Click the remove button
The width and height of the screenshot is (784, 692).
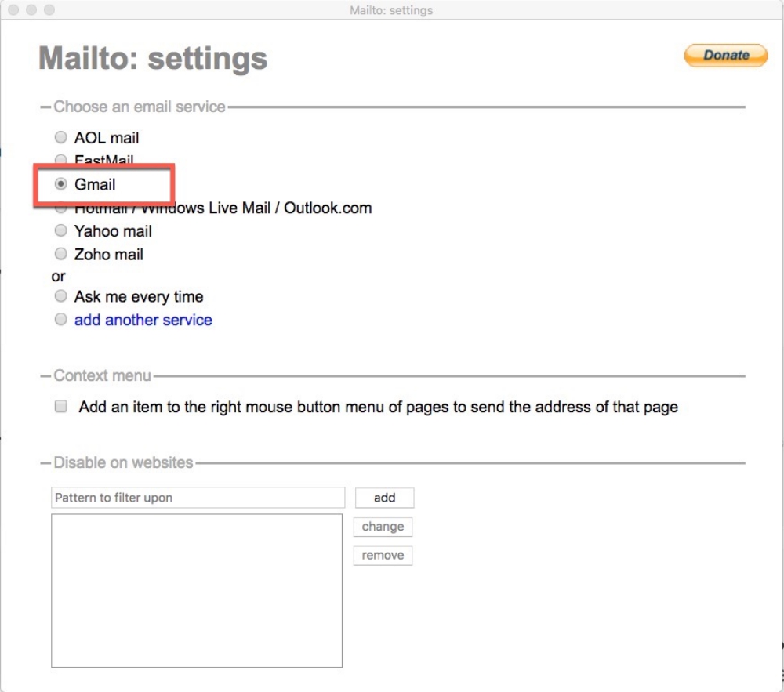(383, 556)
